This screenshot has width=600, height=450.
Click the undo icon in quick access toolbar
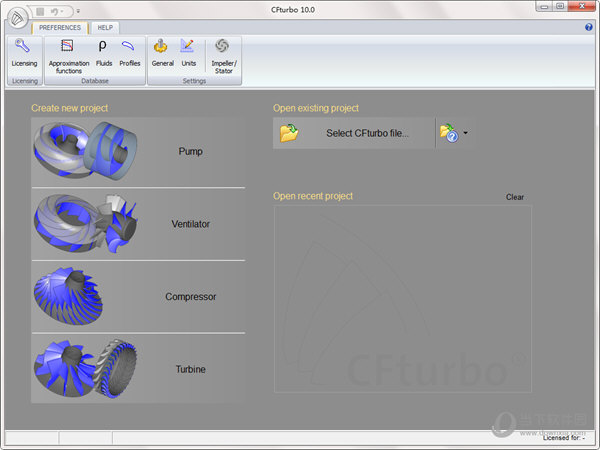[54, 11]
